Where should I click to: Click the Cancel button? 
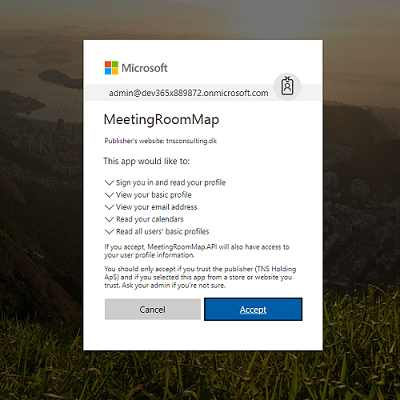[153, 309]
